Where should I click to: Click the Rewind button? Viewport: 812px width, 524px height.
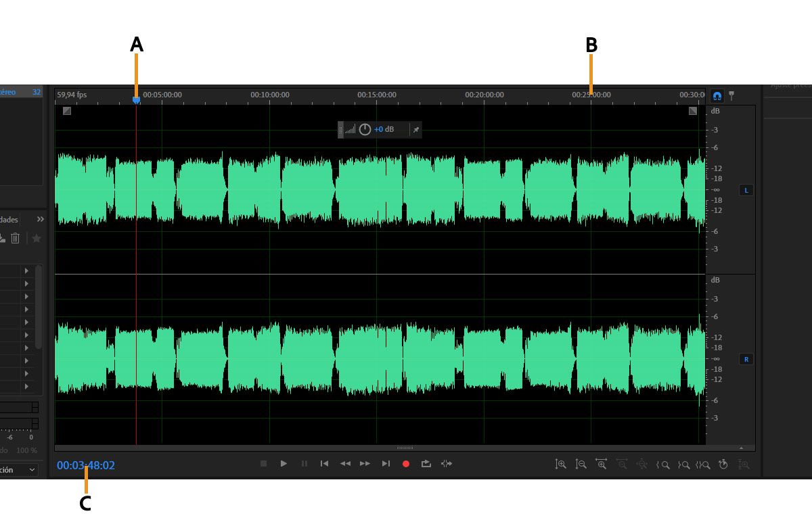point(345,464)
